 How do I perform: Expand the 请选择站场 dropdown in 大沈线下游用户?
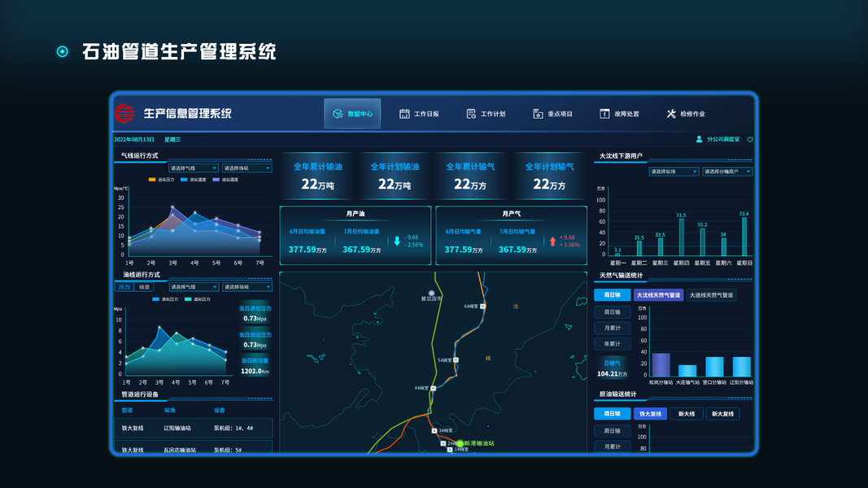pos(674,172)
